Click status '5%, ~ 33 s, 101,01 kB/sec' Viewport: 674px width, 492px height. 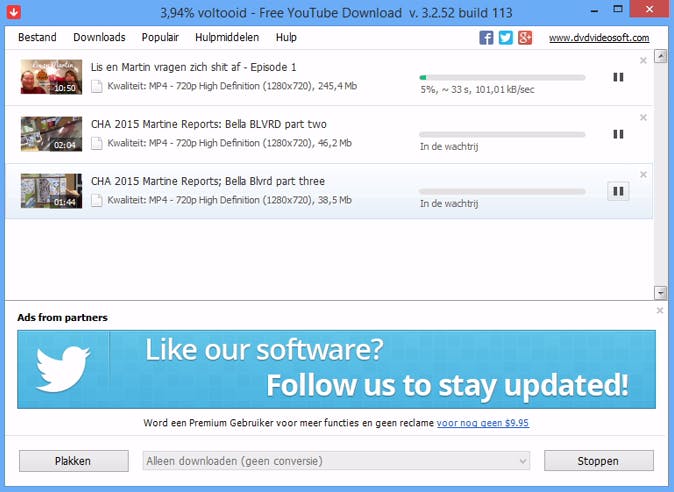[477, 90]
